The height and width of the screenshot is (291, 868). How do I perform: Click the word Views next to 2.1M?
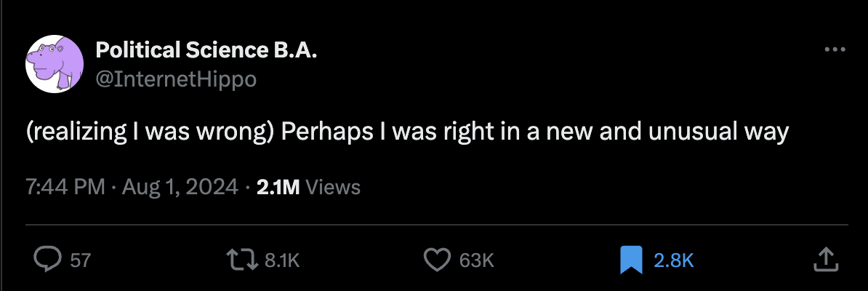pyautogui.click(x=333, y=188)
